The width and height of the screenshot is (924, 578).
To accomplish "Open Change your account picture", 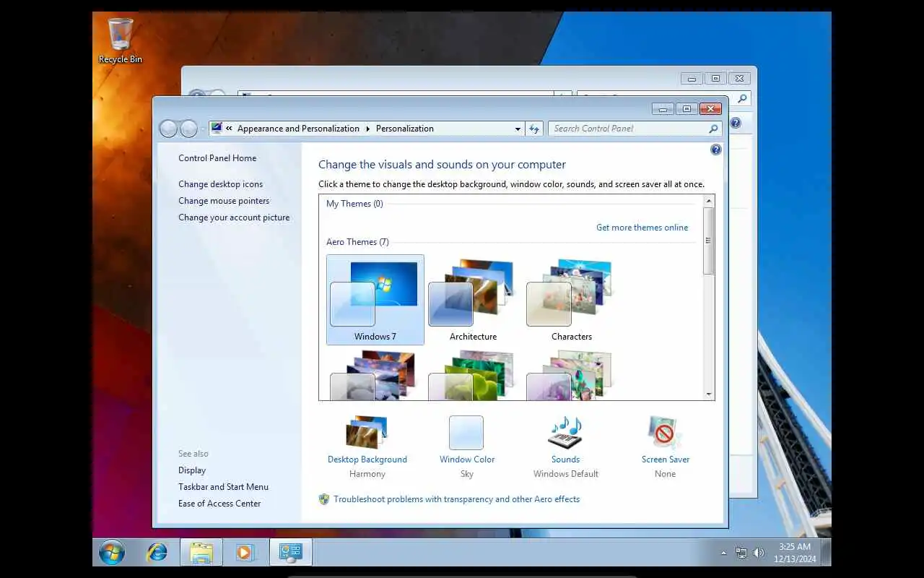I will [234, 217].
